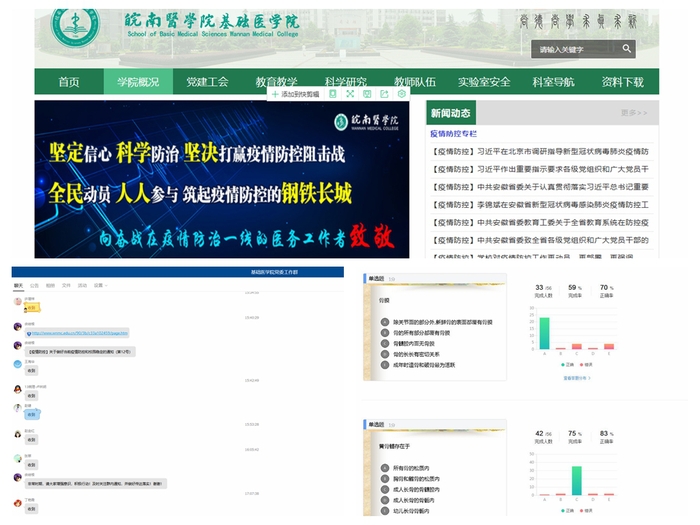This screenshot has width=700, height=525.
Task: Open the 疫情防控专栏 link
Action: (453, 133)
